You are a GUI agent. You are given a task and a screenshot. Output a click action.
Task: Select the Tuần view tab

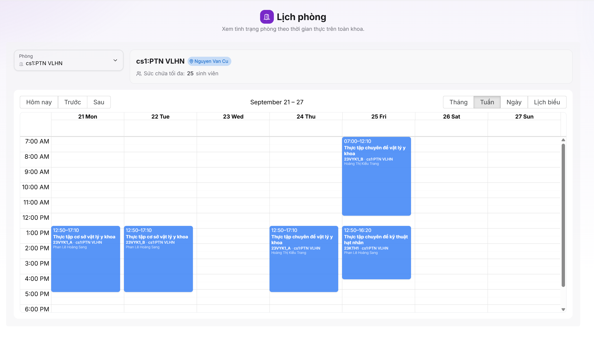tap(487, 102)
